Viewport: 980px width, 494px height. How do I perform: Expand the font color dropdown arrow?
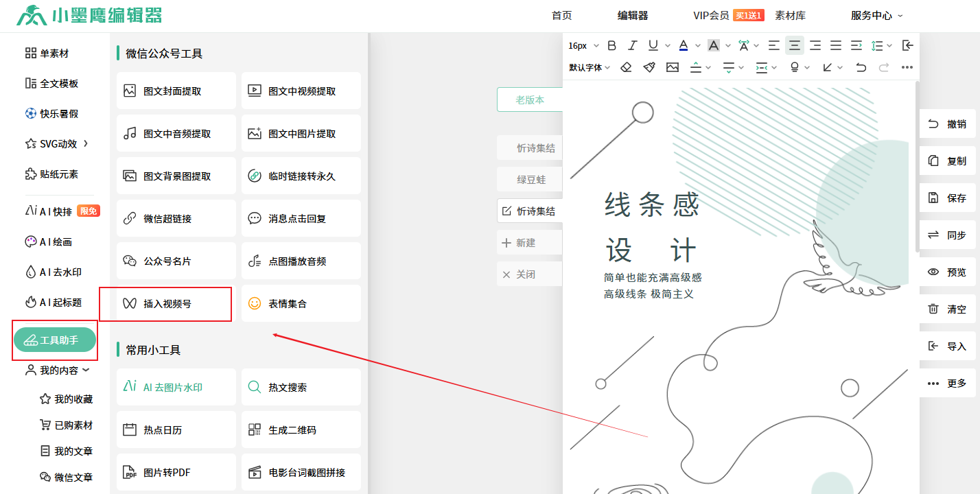pyautogui.click(x=698, y=46)
